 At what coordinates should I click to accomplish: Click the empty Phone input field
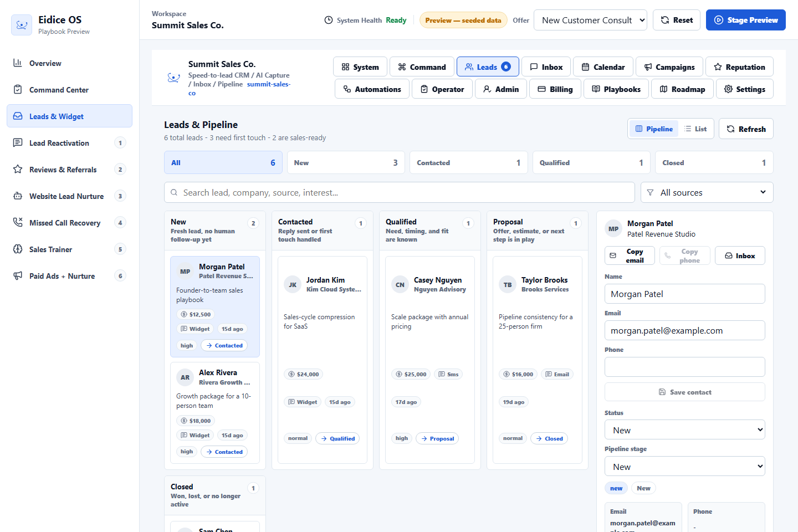click(685, 367)
